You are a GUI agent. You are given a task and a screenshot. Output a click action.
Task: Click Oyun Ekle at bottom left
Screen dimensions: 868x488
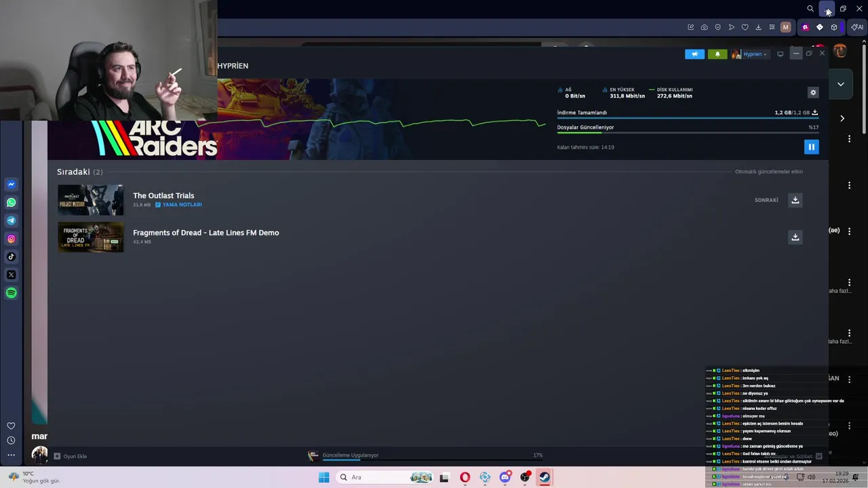(x=70, y=456)
